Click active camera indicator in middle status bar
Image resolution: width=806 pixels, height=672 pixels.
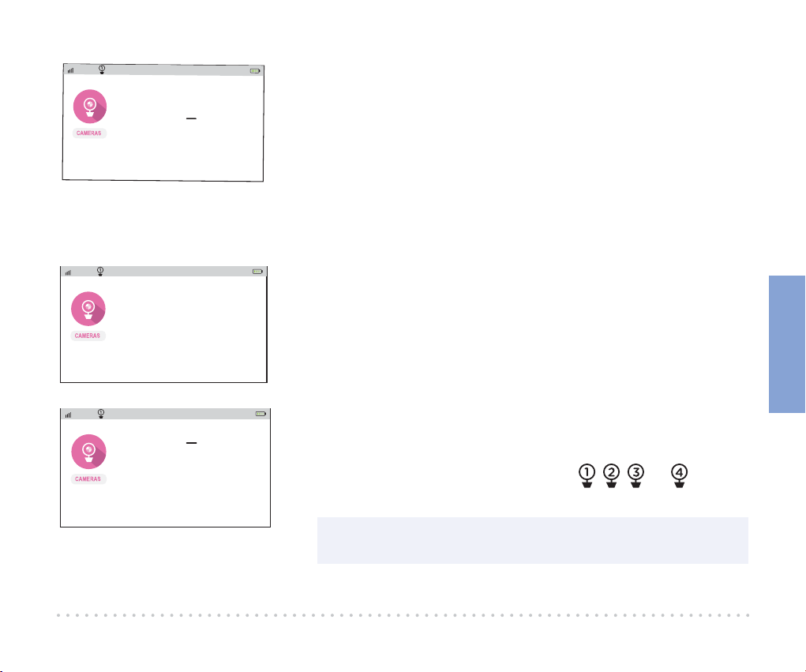point(100,272)
